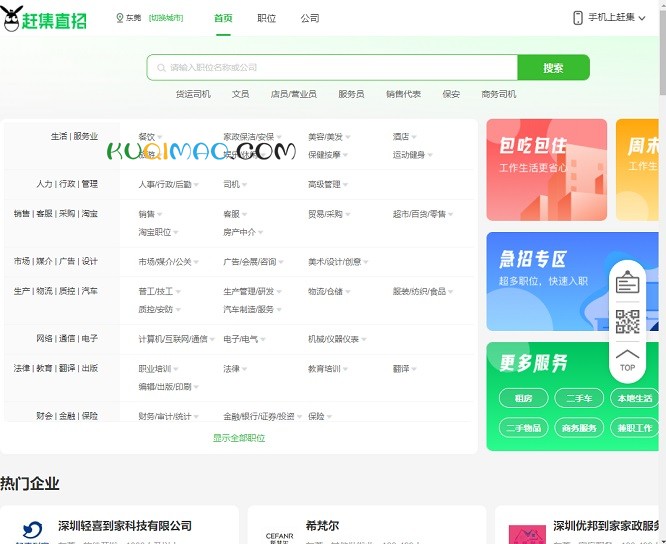Expand the 普工/技工 dropdown
Viewport: 666px width, 544px height.
pyautogui.click(x=160, y=291)
